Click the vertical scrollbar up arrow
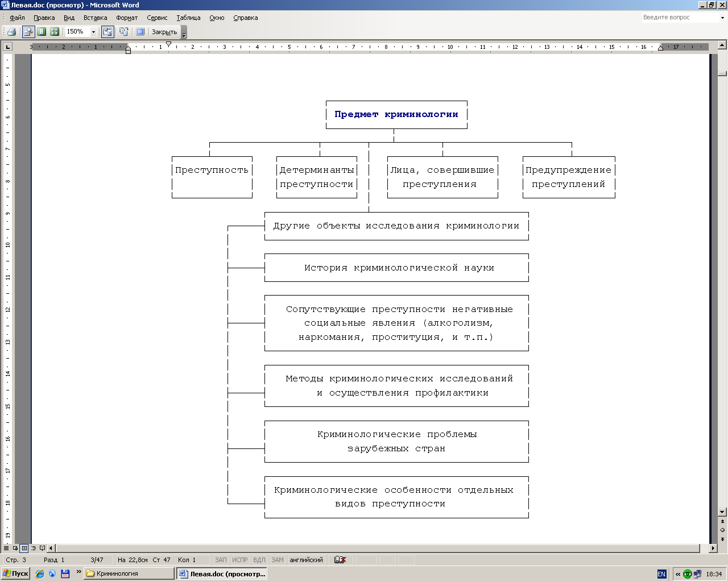This screenshot has height=582, width=728. coord(722,44)
